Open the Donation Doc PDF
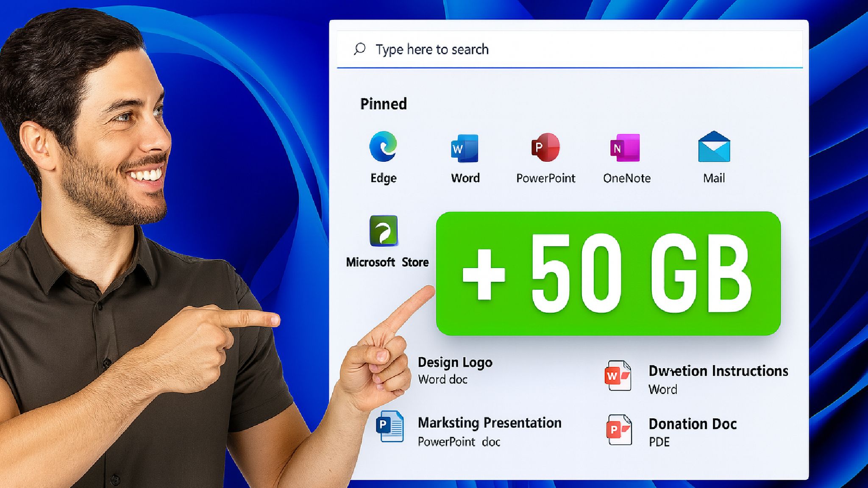The height and width of the screenshot is (488, 868). point(693,424)
